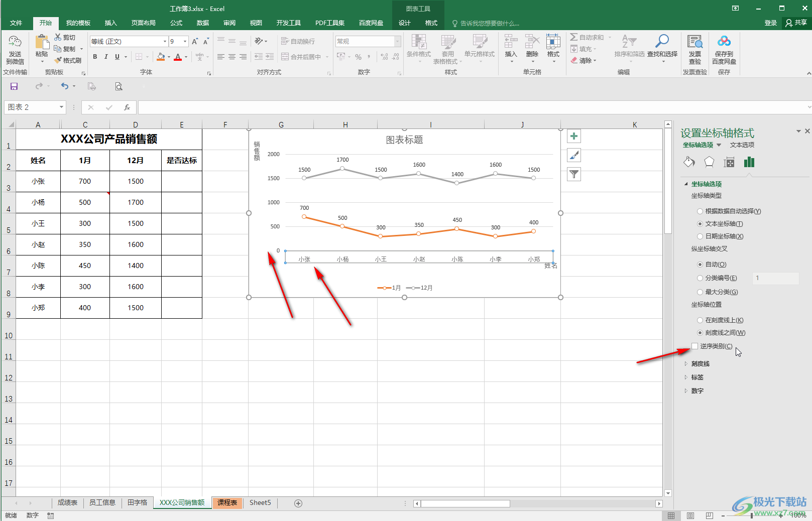Open number format dropdown
Screen dimensions: 812x521
[x=398, y=41]
